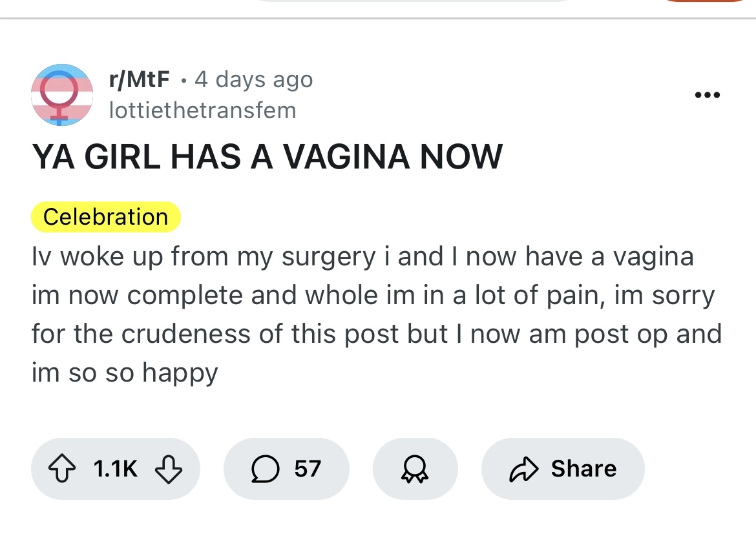
Task: Click the Share text label
Action: (583, 469)
